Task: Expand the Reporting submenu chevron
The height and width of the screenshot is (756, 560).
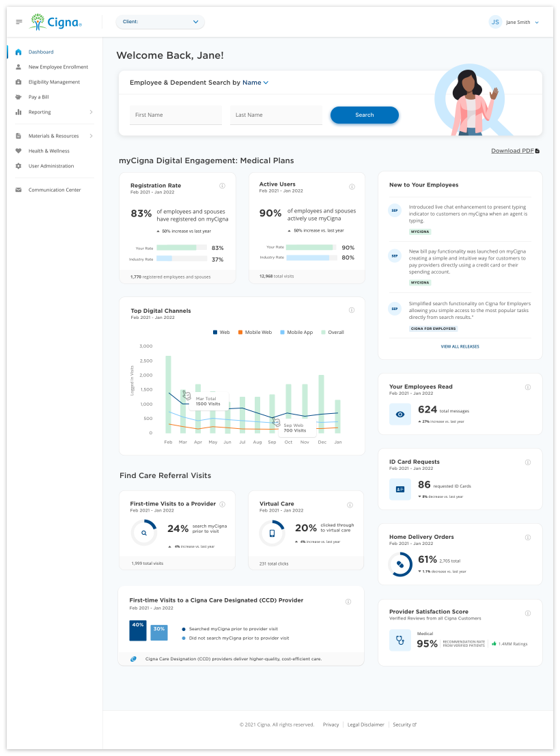Action: 91,112
